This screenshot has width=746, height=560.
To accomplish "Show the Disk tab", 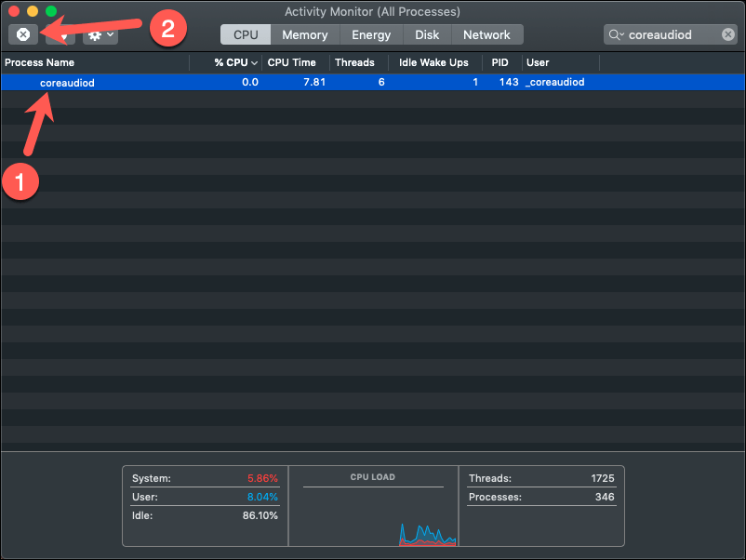I will click(x=427, y=34).
